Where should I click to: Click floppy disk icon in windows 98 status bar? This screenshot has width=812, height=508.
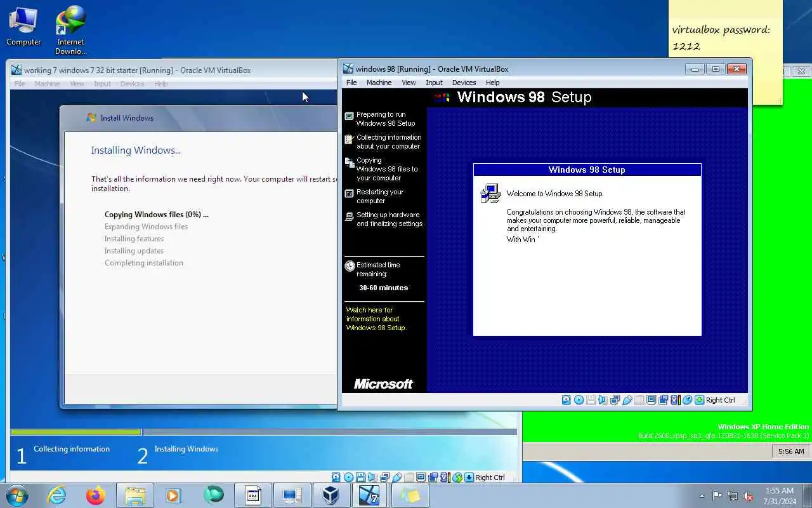pos(591,400)
